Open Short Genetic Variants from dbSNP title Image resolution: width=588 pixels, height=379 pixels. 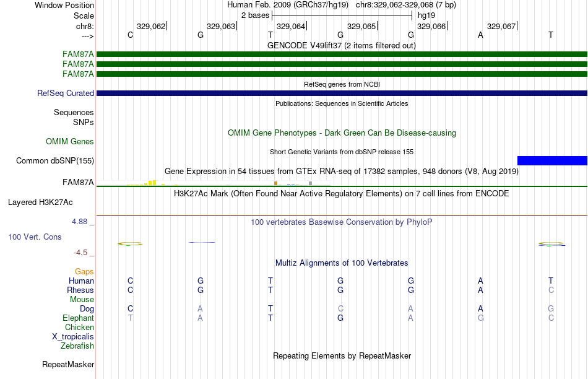(342, 152)
